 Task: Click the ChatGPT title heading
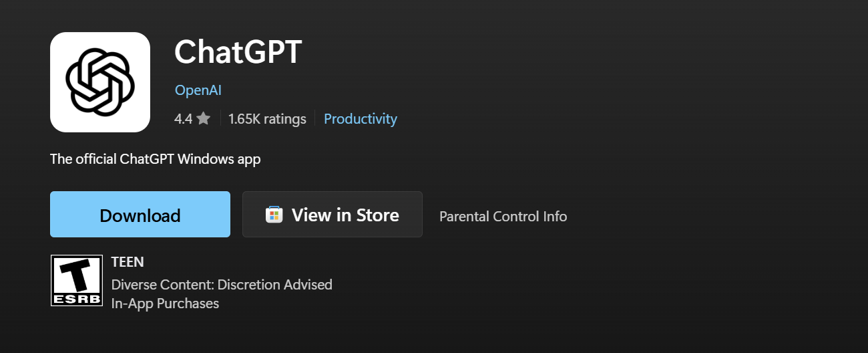coord(238,52)
